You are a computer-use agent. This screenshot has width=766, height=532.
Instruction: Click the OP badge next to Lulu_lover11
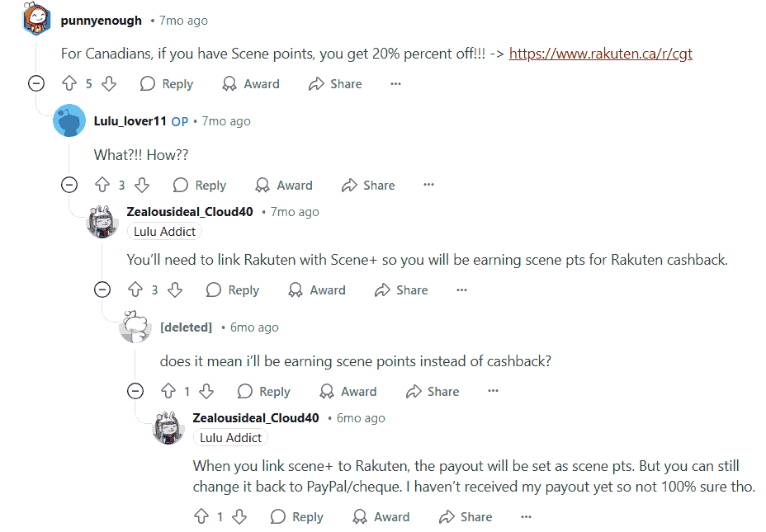coord(179,120)
